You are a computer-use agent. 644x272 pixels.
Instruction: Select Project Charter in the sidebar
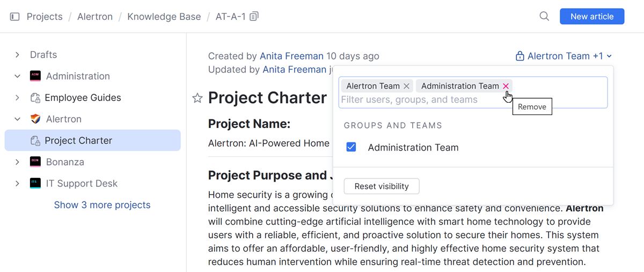78,141
